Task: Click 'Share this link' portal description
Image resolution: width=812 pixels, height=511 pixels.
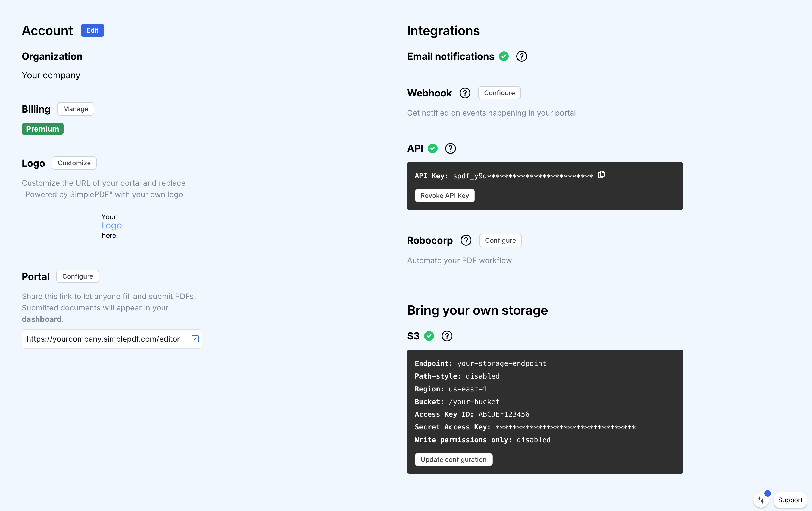Action: tap(109, 308)
